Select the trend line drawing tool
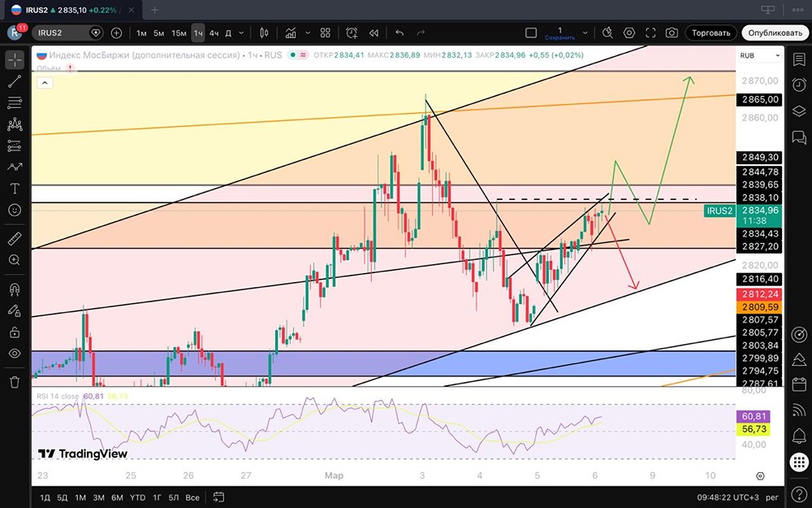812x508 pixels. pyautogui.click(x=15, y=80)
